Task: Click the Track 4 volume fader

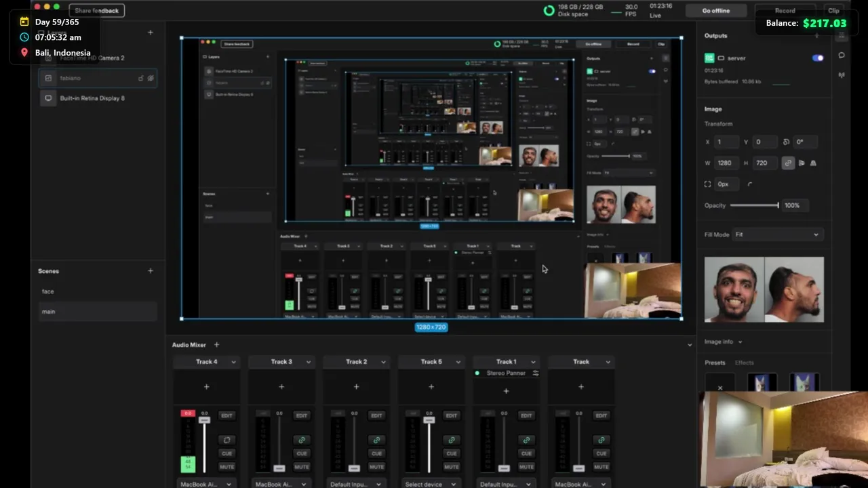Action: [204, 420]
